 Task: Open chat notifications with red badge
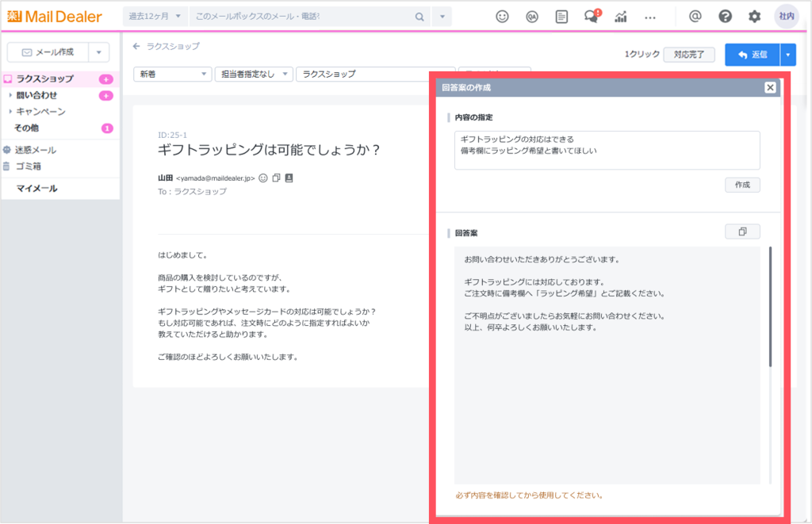click(x=591, y=17)
